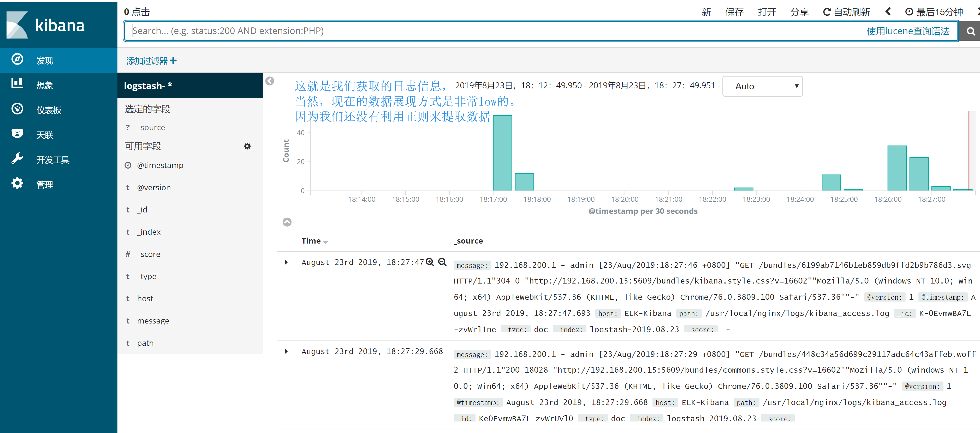Open 使用lucene查询语法 link
This screenshot has width=980, height=433.
(x=908, y=31)
